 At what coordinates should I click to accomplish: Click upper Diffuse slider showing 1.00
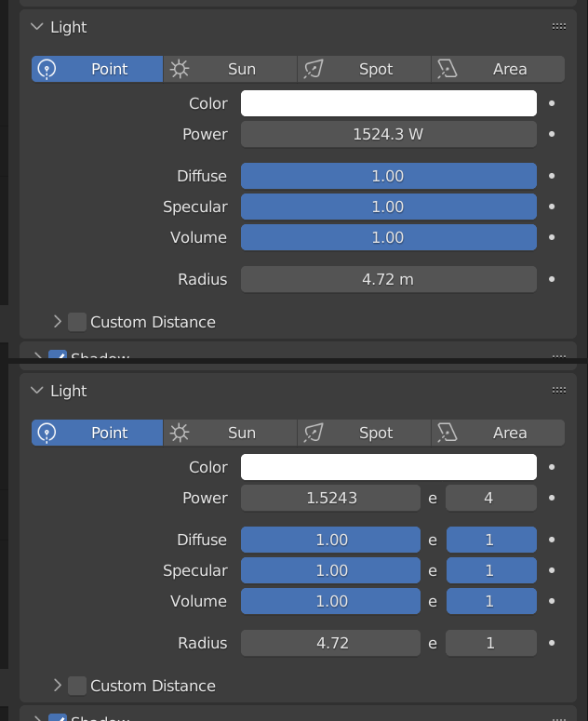(x=389, y=176)
